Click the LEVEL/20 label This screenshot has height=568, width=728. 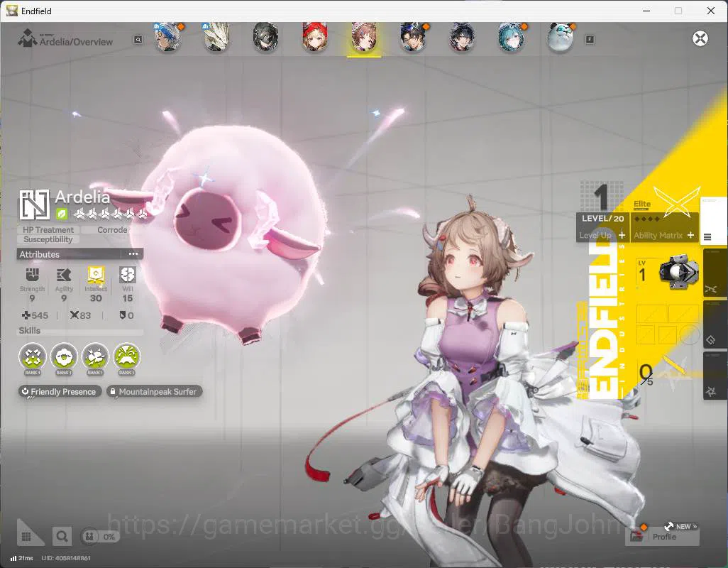click(602, 218)
